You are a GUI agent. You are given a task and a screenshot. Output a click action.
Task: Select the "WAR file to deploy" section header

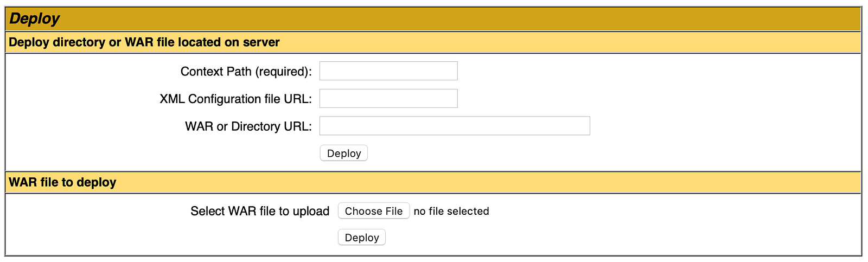point(62,182)
